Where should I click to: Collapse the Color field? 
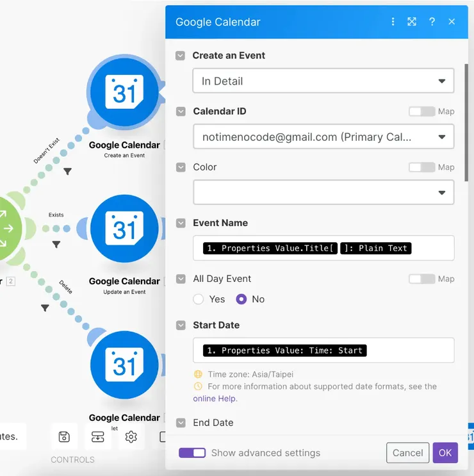point(181,167)
